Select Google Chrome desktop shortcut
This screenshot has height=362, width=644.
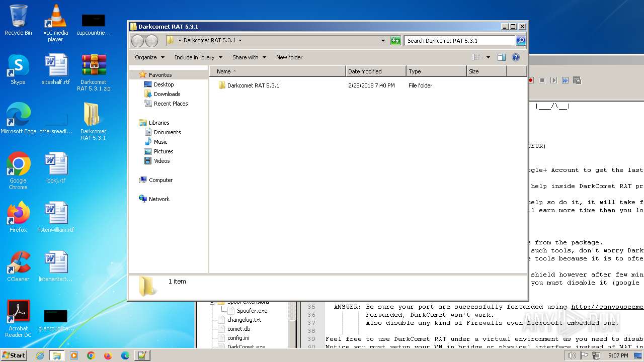(x=18, y=171)
